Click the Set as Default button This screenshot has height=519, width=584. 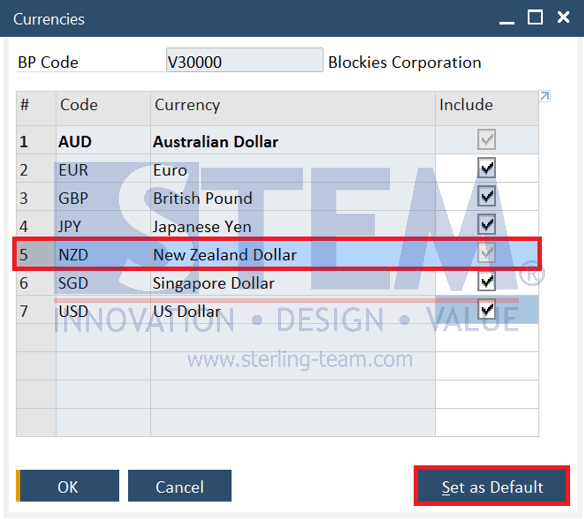pos(492,486)
